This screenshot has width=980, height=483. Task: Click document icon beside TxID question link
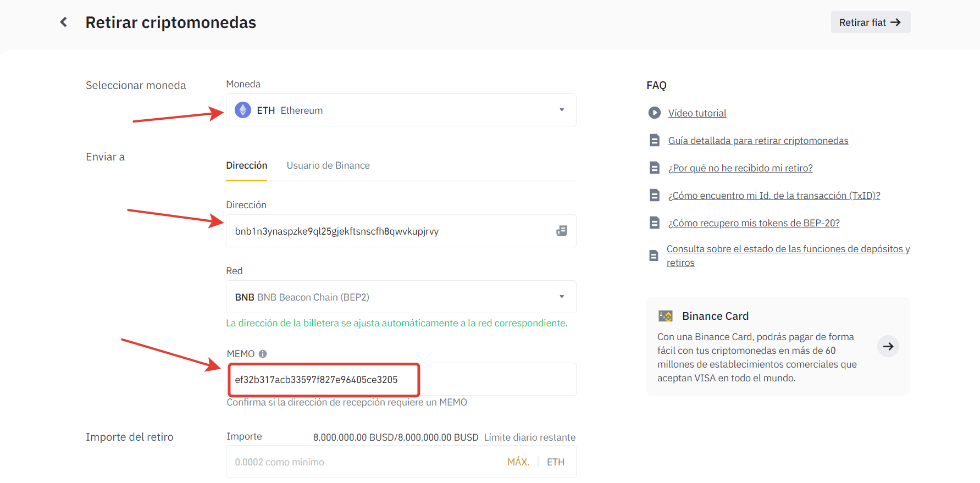tap(654, 195)
